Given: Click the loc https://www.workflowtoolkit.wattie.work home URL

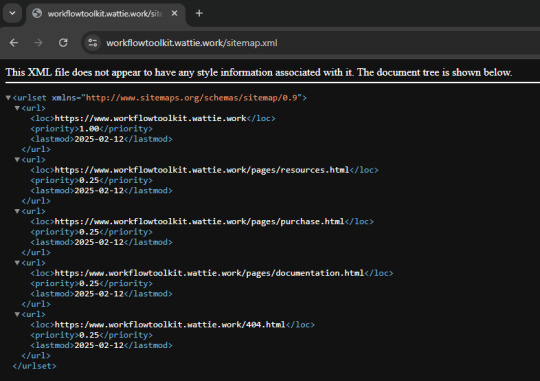Looking at the screenshot, I should pos(150,119).
